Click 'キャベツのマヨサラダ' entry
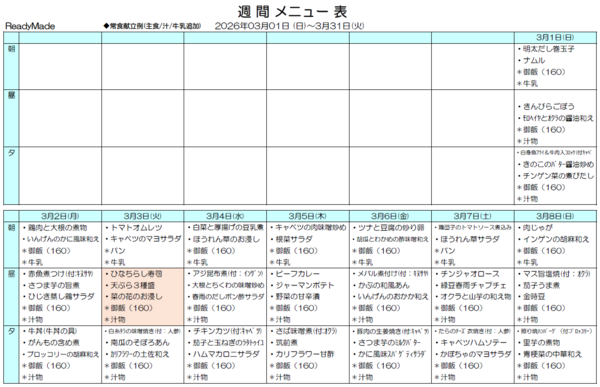The height and width of the screenshot is (387, 600). coord(145,239)
